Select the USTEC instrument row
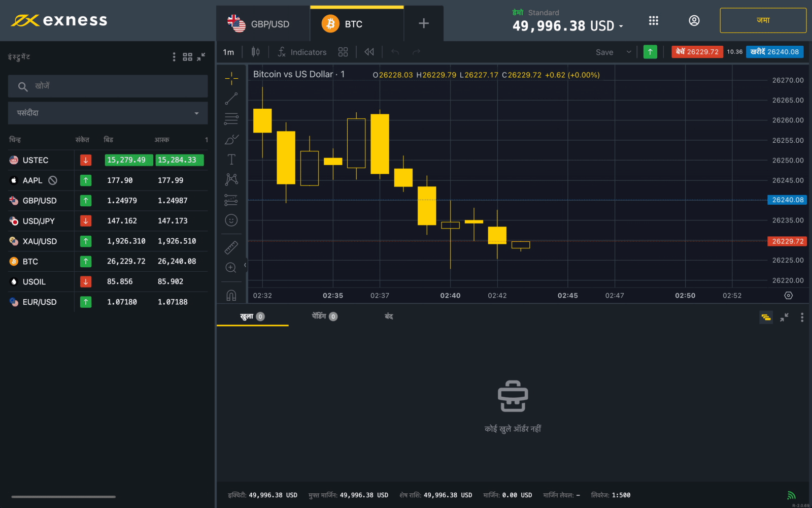 108,160
